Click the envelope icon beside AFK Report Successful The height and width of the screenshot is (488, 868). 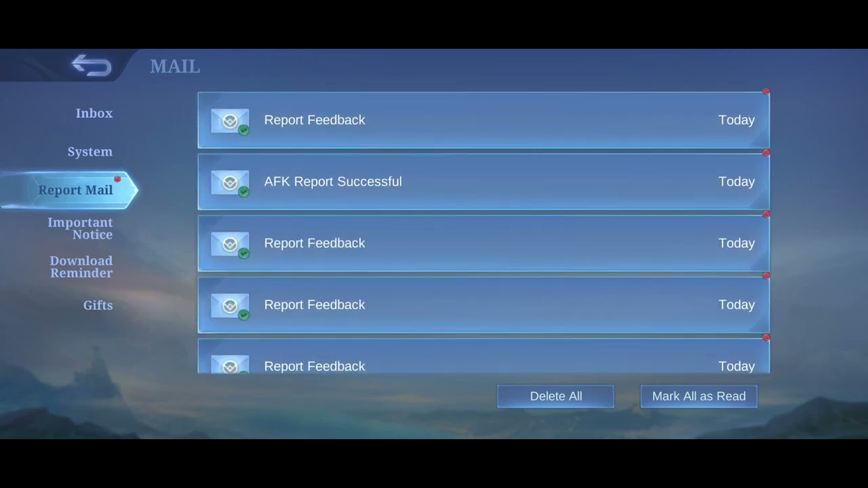tap(230, 182)
